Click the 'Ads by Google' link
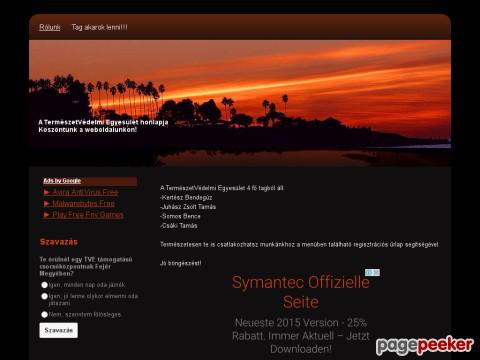 pos(62,181)
